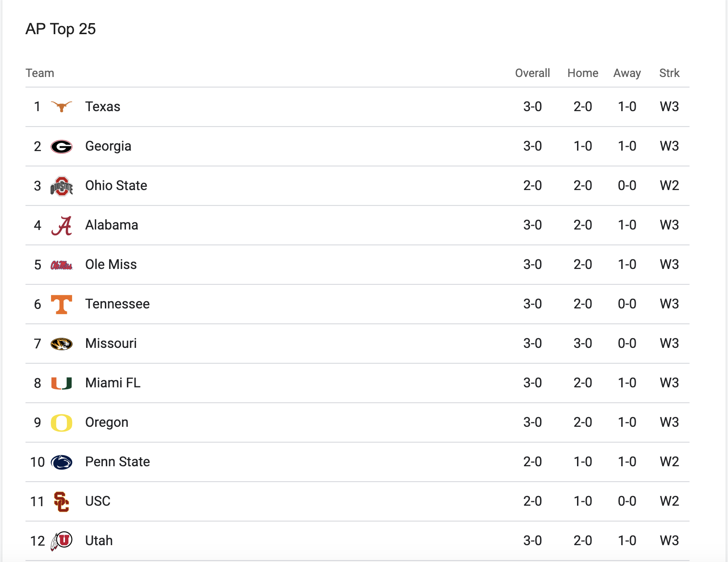Click the Ole Miss logo icon

click(x=62, y=265)
